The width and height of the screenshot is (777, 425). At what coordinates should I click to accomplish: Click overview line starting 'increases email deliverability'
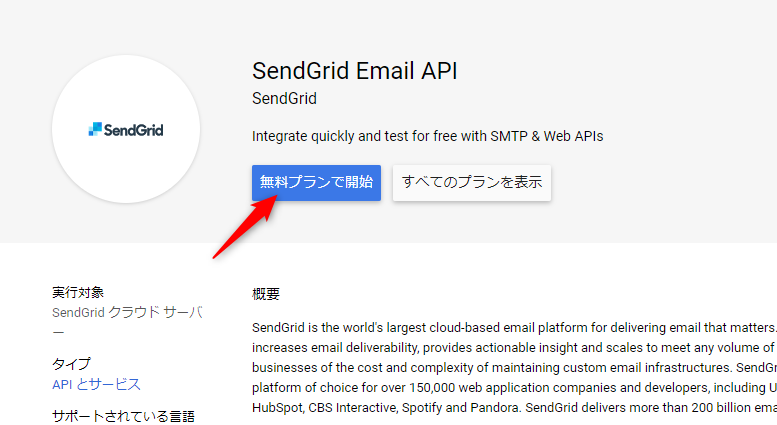pos(514,348)
